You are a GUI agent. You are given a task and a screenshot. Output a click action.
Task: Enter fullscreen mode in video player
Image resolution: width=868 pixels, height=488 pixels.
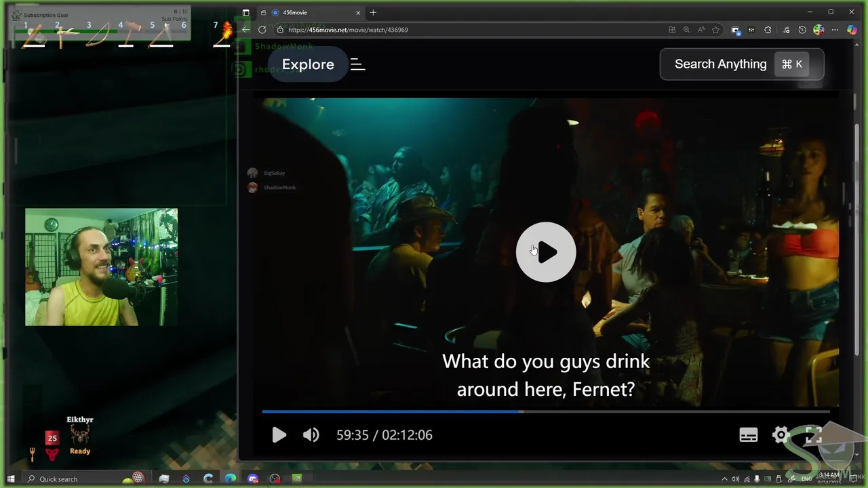click(814, 435)
